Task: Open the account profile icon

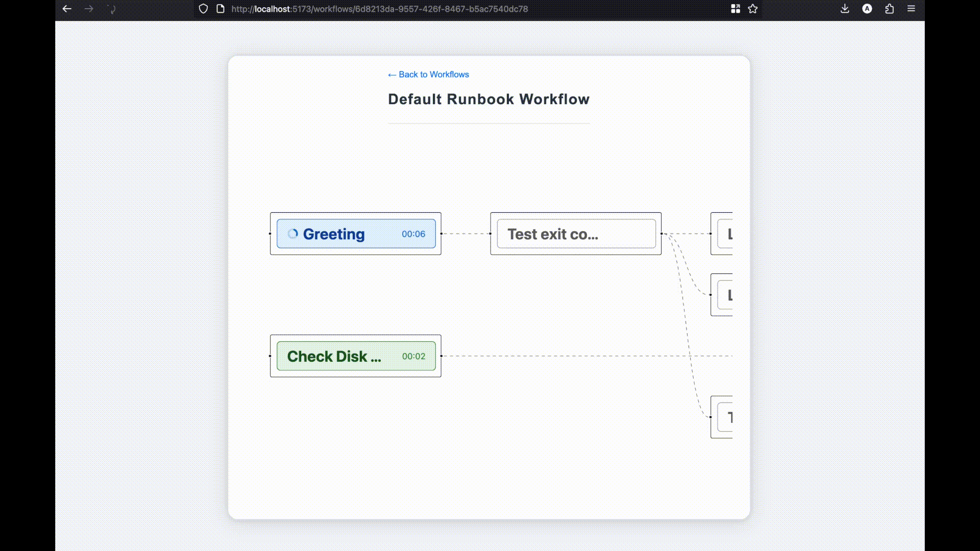Action: (x=867, y=9)
